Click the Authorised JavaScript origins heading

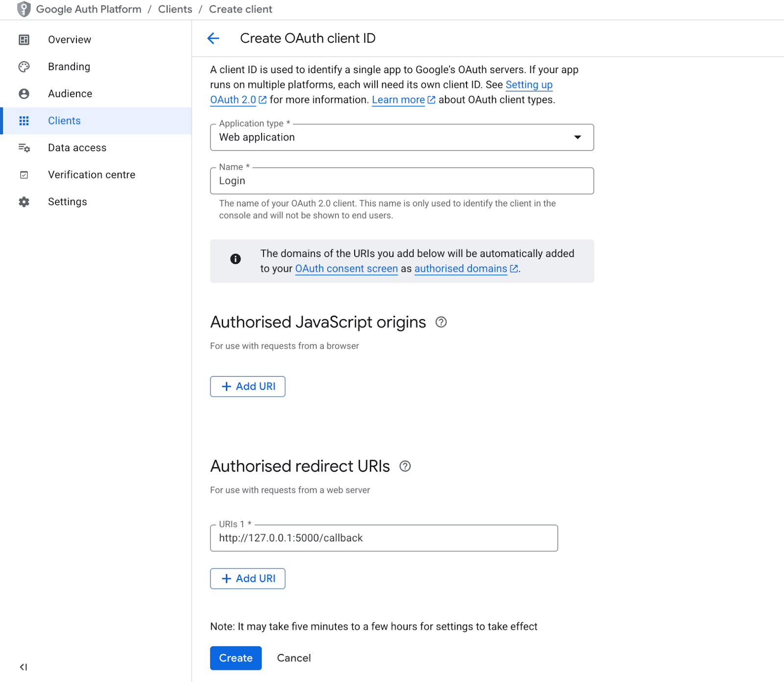tap(318, 322)
